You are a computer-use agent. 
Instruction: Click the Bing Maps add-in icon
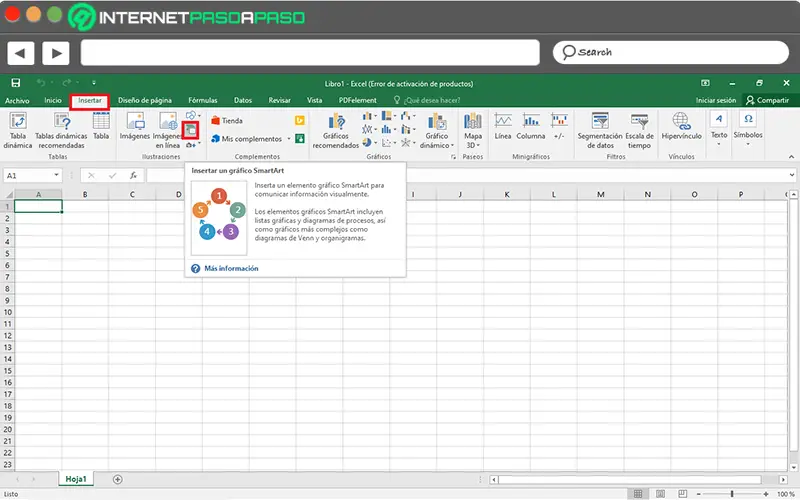(299, 120)
